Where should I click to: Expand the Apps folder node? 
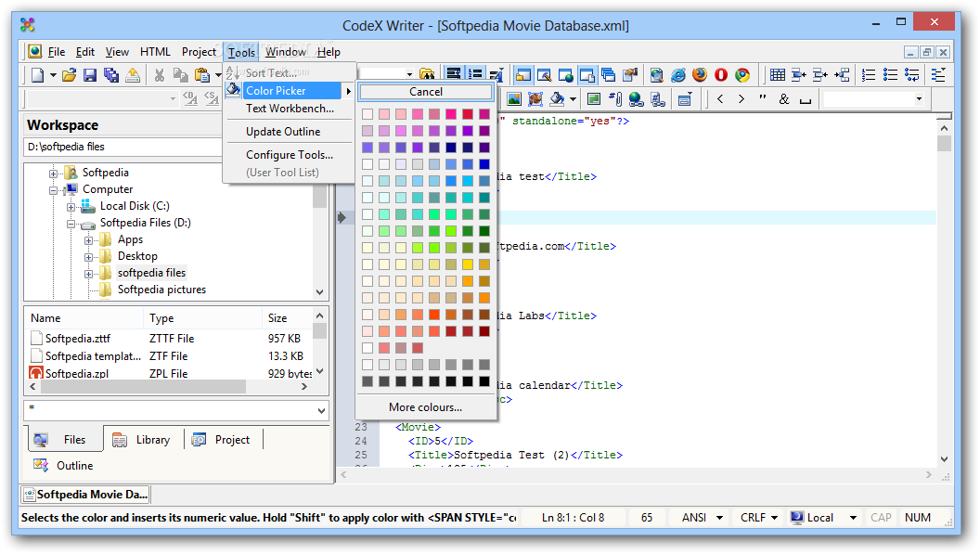coord(88,240)
